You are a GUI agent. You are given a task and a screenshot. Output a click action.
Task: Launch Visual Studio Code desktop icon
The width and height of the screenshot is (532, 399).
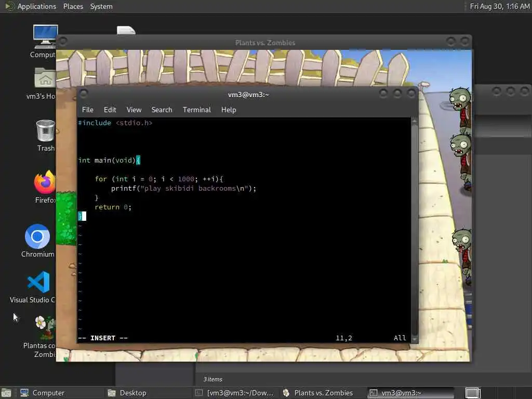tap(38, 282)
